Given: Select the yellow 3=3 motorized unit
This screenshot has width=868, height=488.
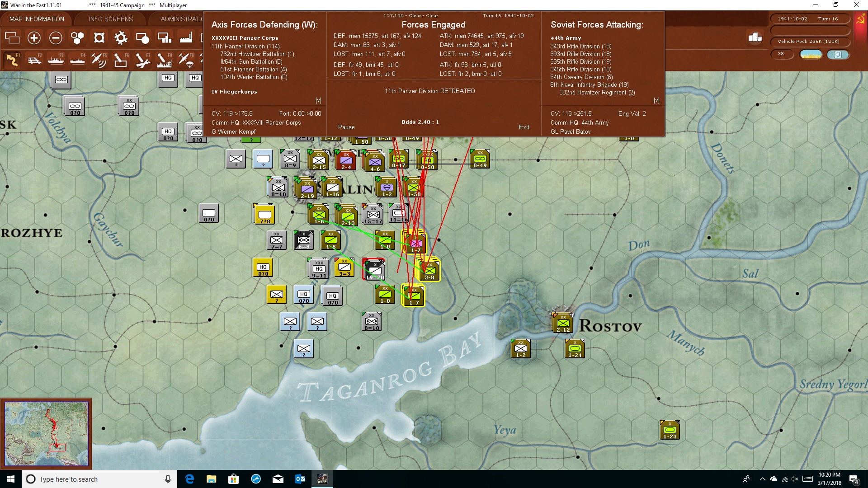Looking at the screenshot, I should click(x=344, y=267).
